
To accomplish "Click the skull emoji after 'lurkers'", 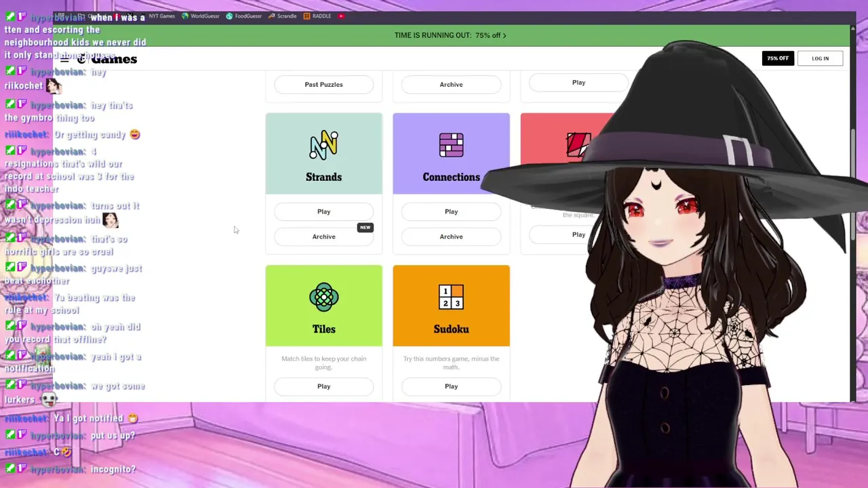I will pyautogui.click(x=49, y=400).
